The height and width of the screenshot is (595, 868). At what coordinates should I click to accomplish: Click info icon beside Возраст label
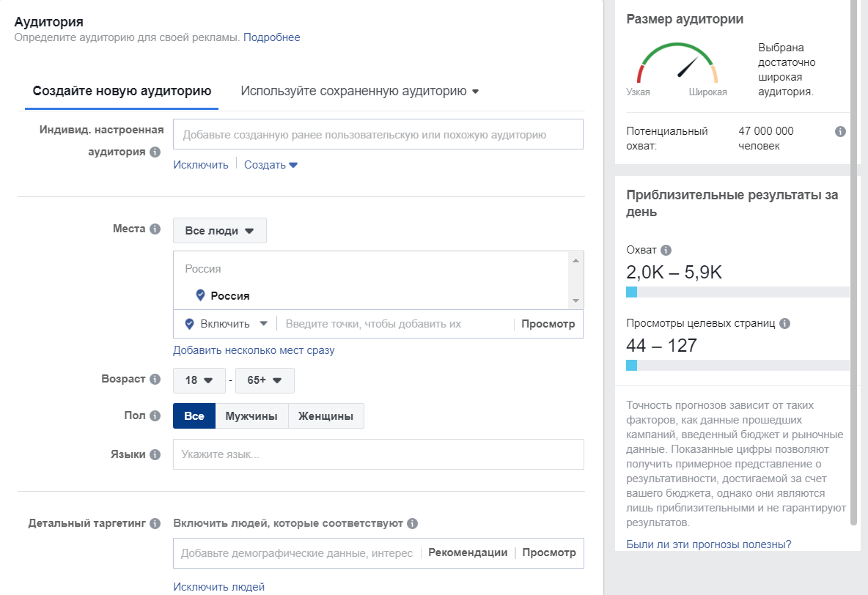pos(155,380)
